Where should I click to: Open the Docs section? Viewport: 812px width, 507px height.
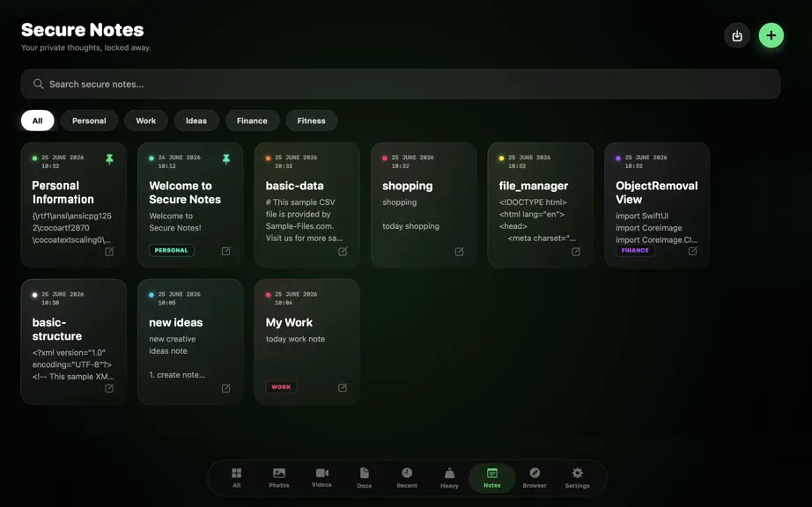[365, 477]
